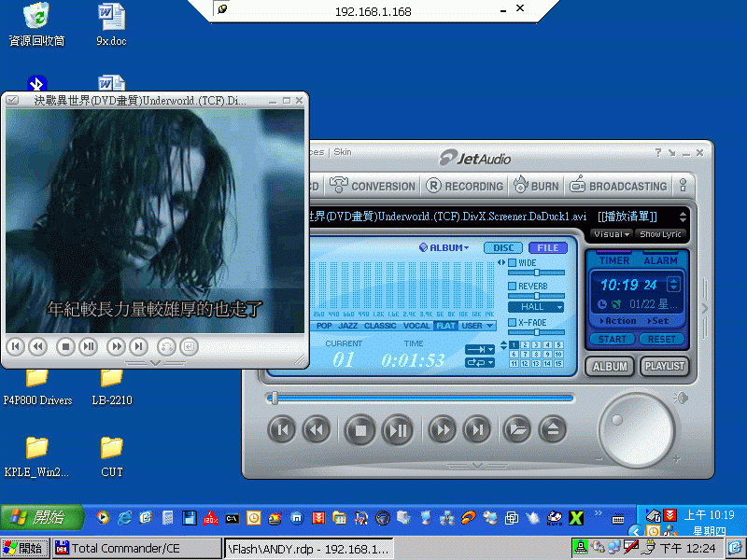Select the CLASSIC equalizer preset
The height and width of the screenshot is (560, 747).
380,326
